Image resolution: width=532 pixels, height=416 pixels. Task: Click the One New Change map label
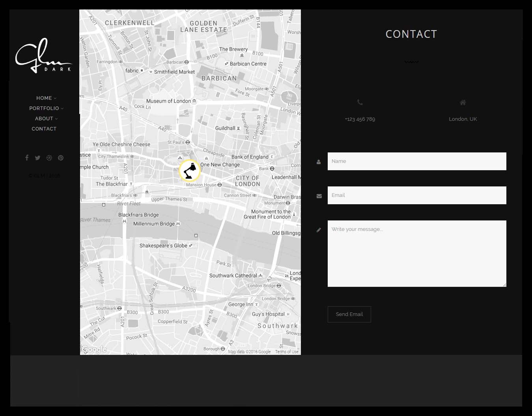coord(220,164)
